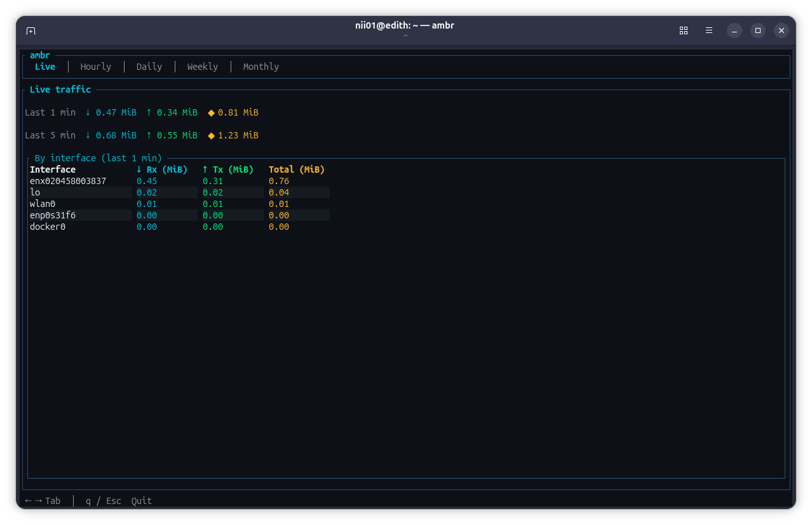Select the 0.81 MiB total value
This screenshot has height=525, width=812.
click(x=233, y=112)
